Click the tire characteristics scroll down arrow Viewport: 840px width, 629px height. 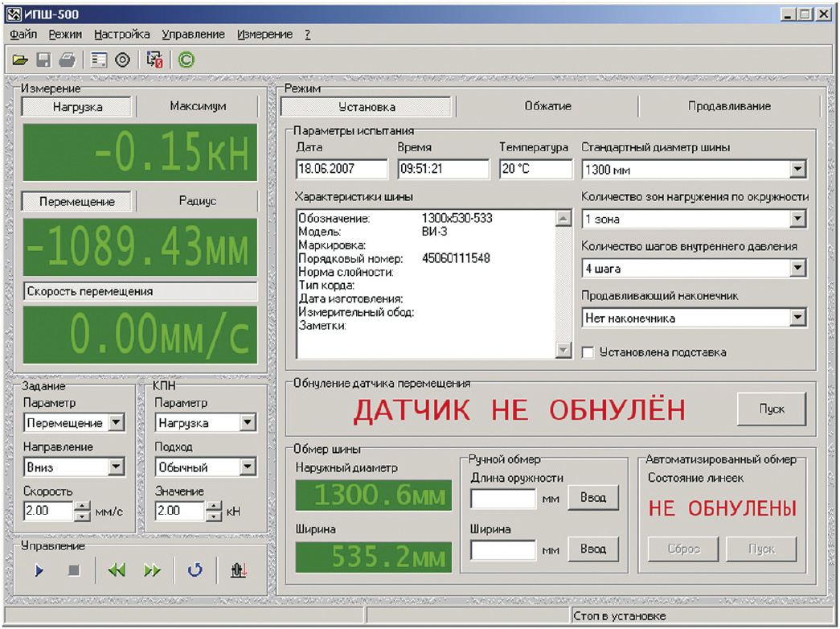pyautogui.click(x=563, y=350)
